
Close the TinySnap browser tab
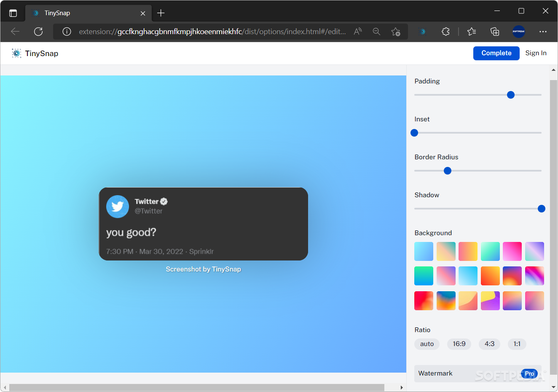pos(143,13)
